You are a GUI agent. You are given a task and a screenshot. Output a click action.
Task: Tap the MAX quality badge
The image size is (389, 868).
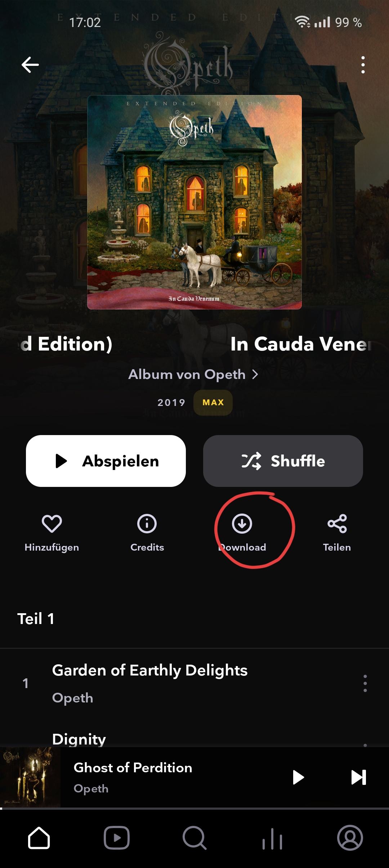click(213, 403)
